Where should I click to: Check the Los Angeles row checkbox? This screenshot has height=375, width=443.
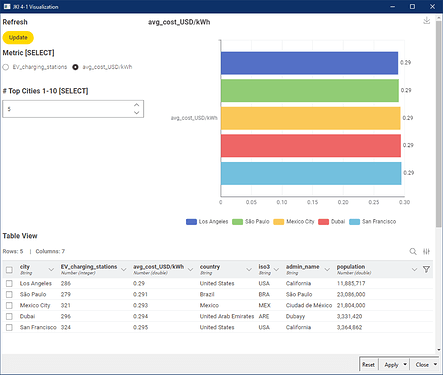click(x=9, y=283)
